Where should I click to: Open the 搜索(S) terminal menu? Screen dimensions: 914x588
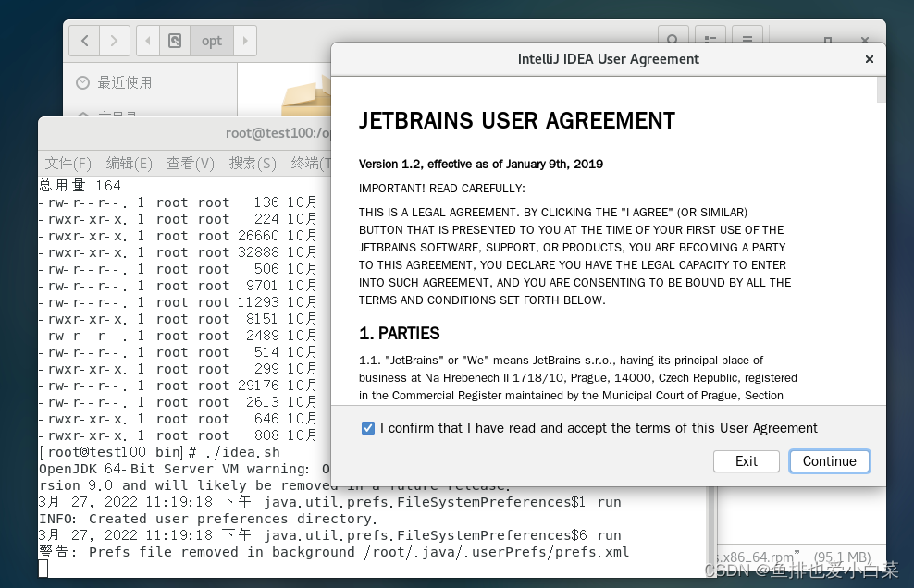pos(253,164)
